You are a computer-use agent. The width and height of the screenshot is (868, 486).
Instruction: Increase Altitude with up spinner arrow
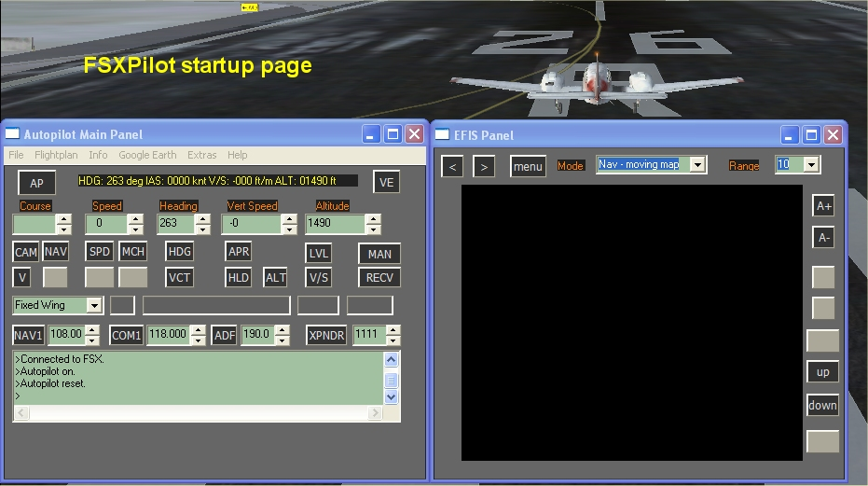374,219
